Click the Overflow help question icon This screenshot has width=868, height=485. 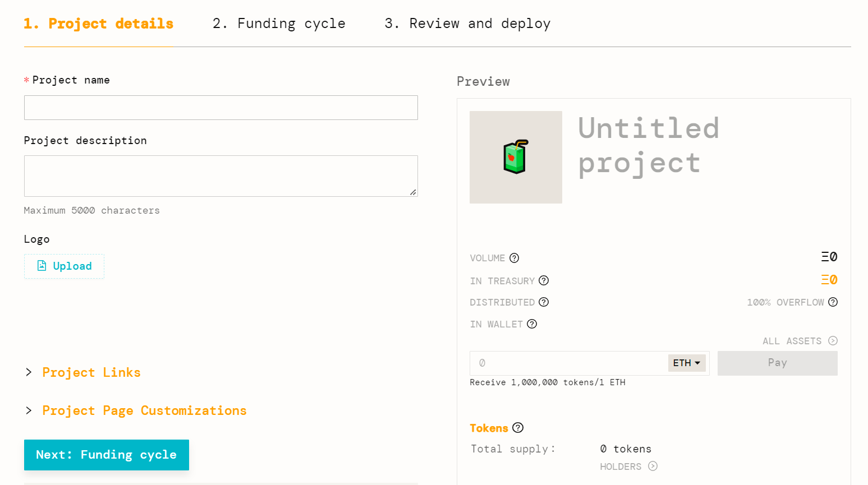(x=833, y=302)
